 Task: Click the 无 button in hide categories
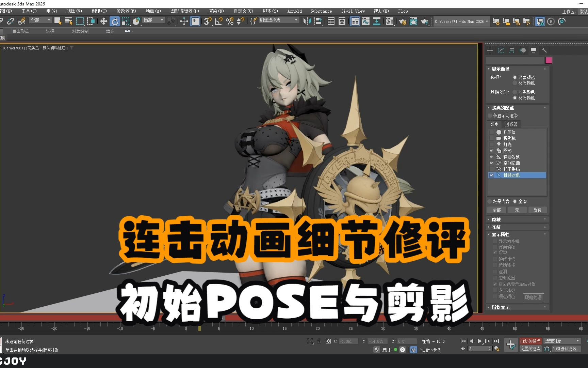pos(517,210)
